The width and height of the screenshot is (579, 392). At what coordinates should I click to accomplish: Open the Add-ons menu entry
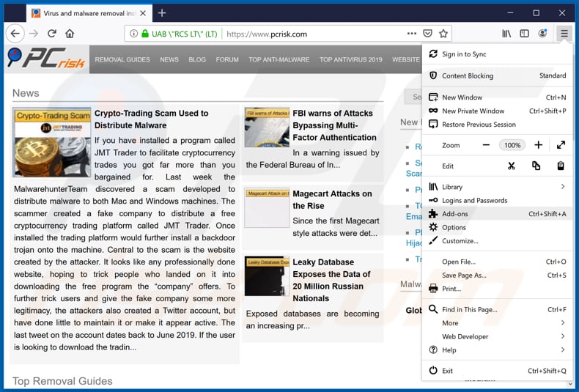coord(498,214)
